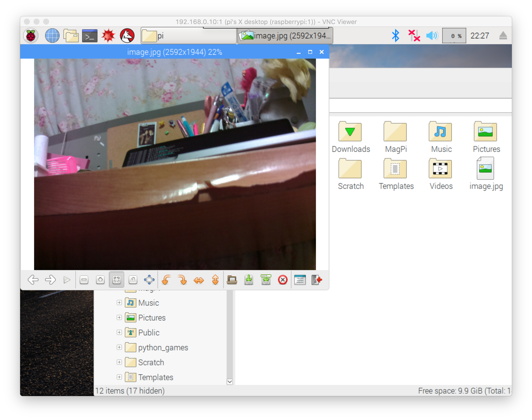
Task: Go to next image arrow
Action: [x=50, y=280]
